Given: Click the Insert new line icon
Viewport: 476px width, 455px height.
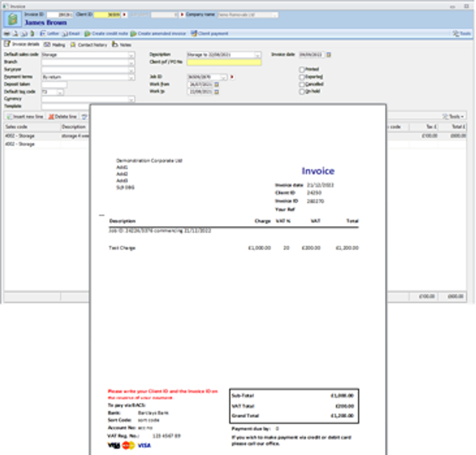Looking at the screenshot, I should pyautogui.click(x=10, y=117).
